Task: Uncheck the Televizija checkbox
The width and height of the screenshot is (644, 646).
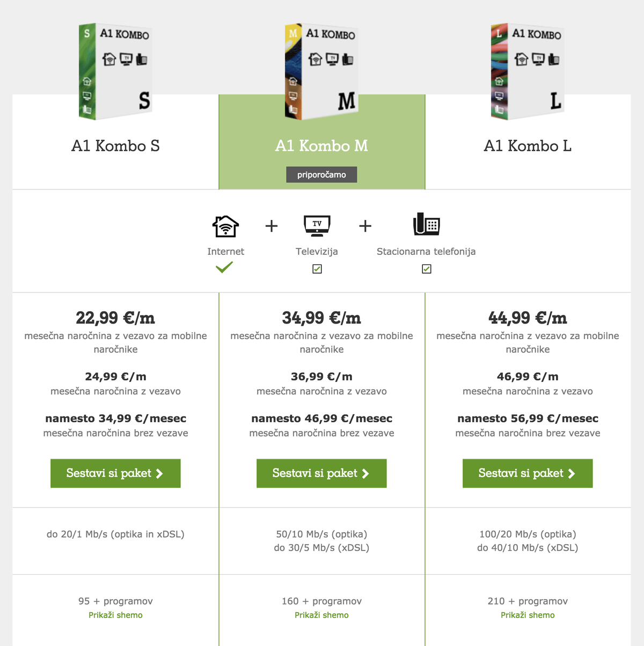Action: click(317, 269)
